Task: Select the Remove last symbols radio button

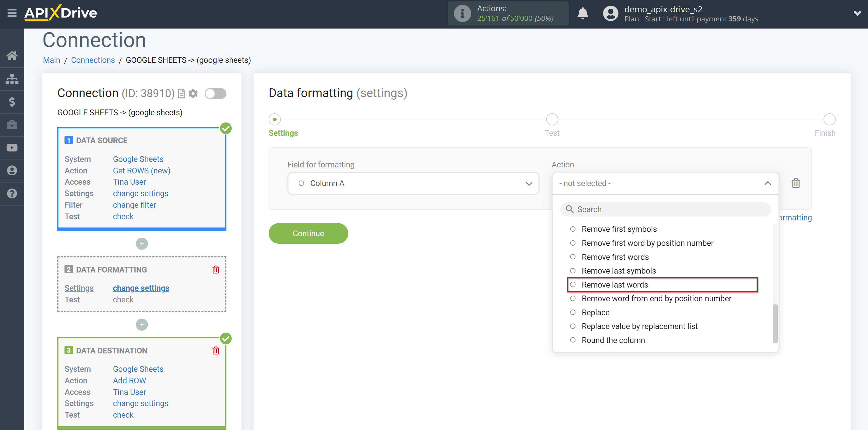Action: coord(572,271)
